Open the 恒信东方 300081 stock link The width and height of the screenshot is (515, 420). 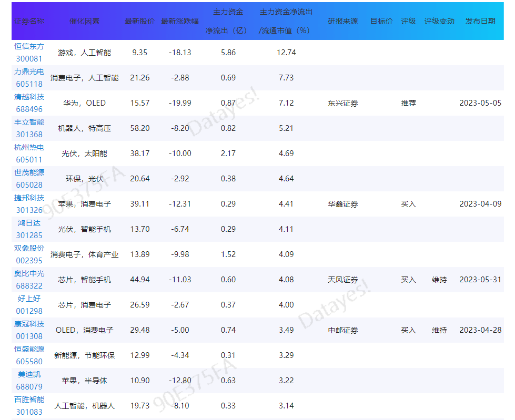[29, 53]
